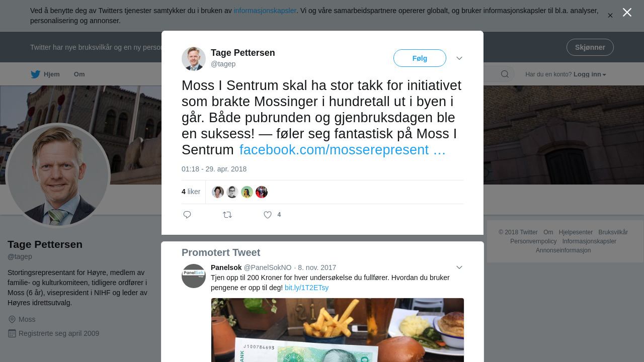Open the Om menu item
The image size is (644, 362).
tap(79, 74)
